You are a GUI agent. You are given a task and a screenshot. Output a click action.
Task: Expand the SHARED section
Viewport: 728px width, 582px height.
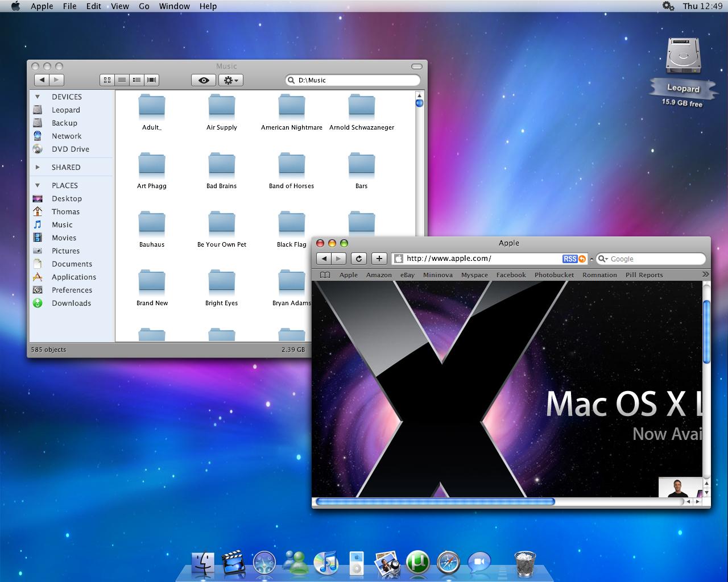[38, 167]
